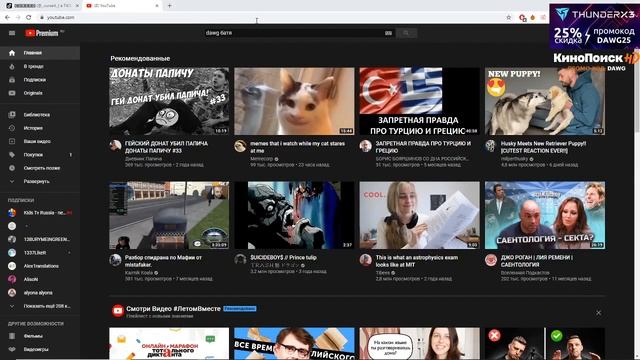Open Библиотека in sidebar
The image size is (640, 360).
pyautogui.click(x=40, y=115)
